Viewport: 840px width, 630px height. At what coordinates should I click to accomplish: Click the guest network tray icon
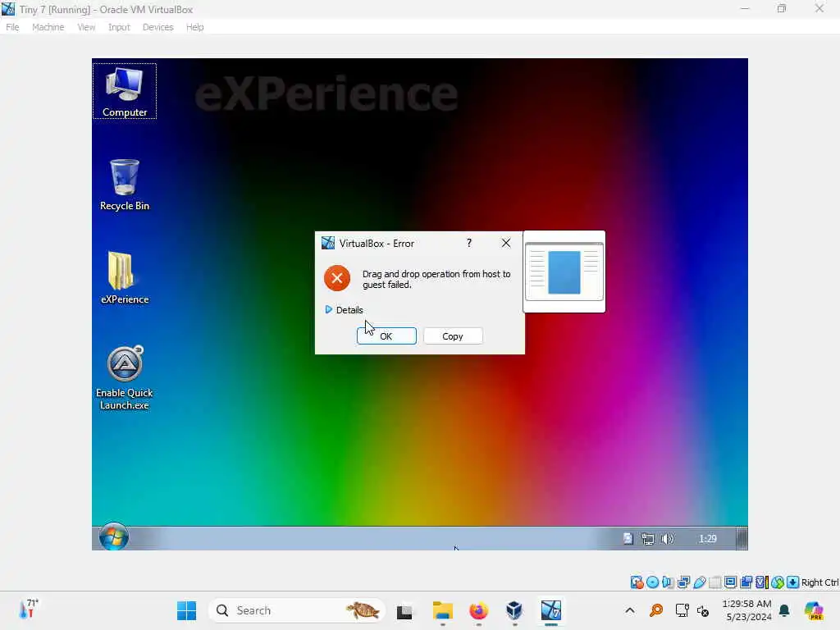[648, 539]
